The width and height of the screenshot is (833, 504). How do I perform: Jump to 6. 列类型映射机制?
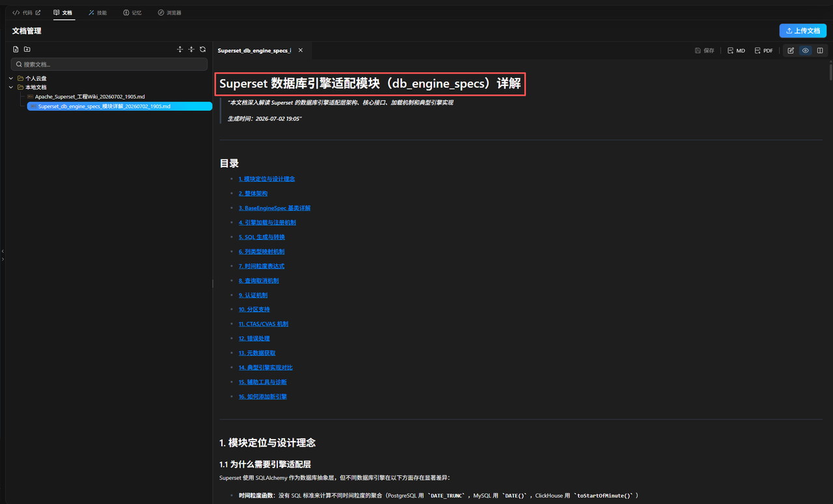pyautogui.click(x=262, y=252)
